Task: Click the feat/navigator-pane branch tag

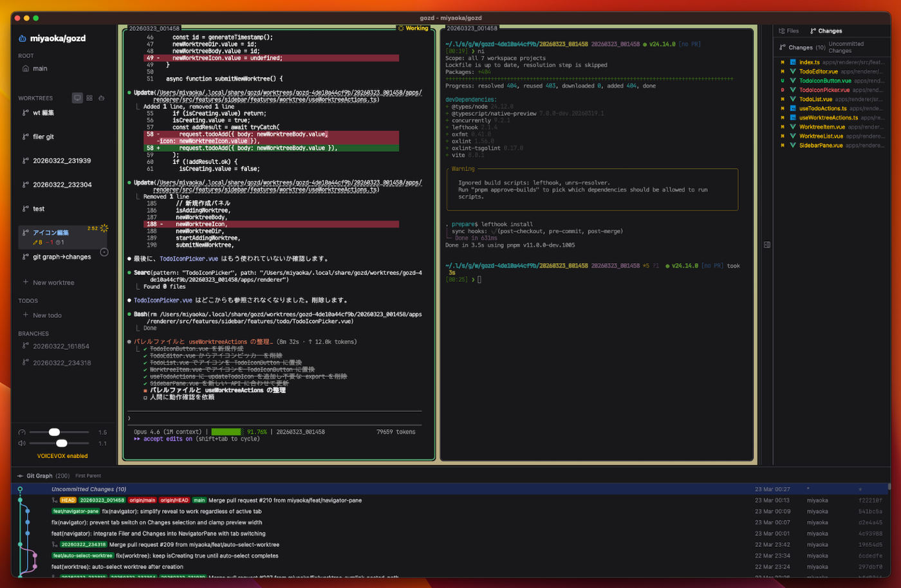Action: 76,511
